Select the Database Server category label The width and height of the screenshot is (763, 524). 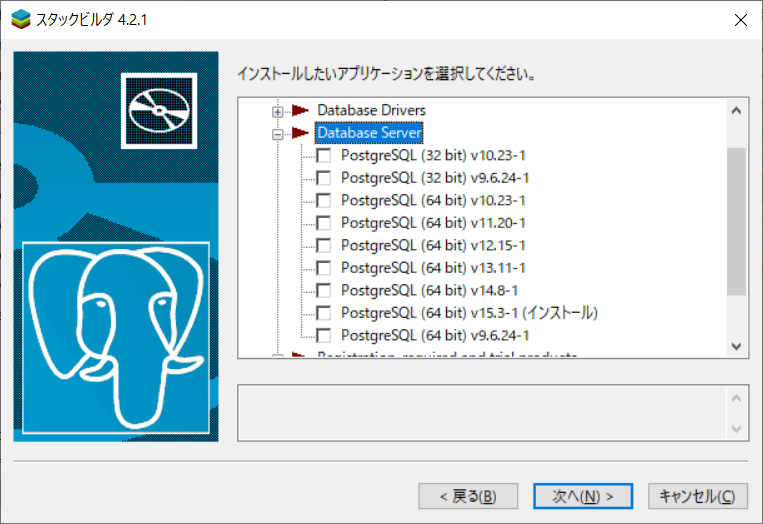pyautogui.click(x=369, y=133)
